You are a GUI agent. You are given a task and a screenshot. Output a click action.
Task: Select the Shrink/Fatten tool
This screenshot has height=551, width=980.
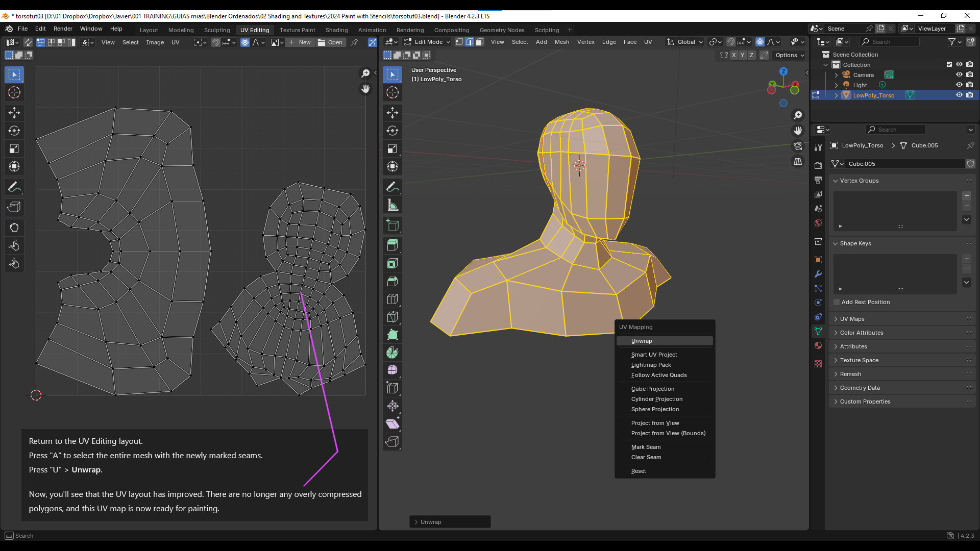coord(393,406)
